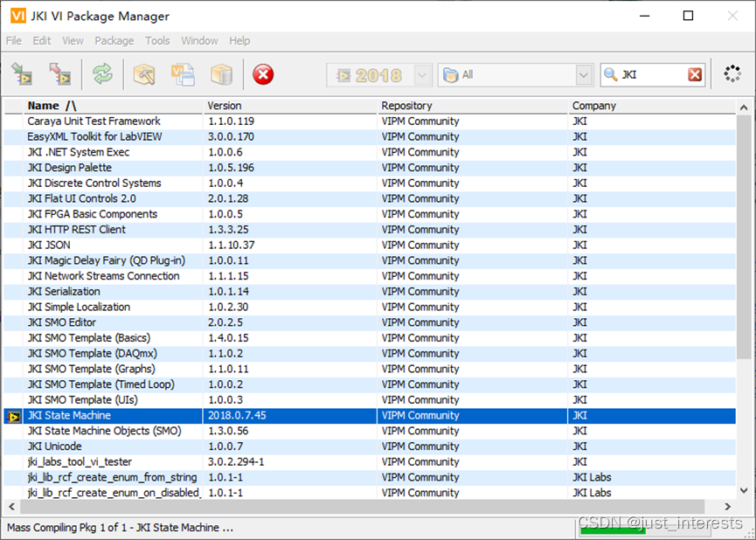Viewport: 756px width, 540px height.
Task: Select JKI Magic Delay Fairy (QD Plug-in)
Action: tap(370, 260)
